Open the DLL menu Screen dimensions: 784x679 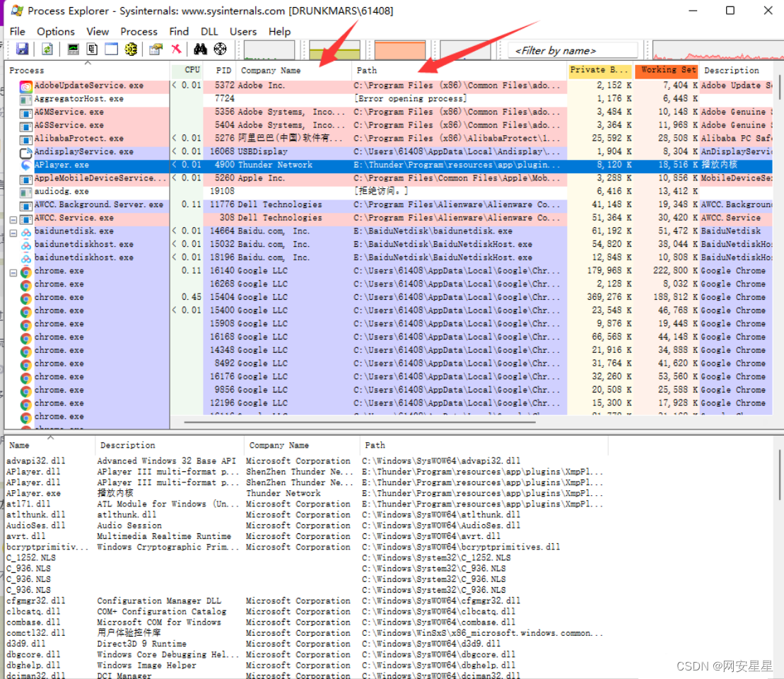209,32
